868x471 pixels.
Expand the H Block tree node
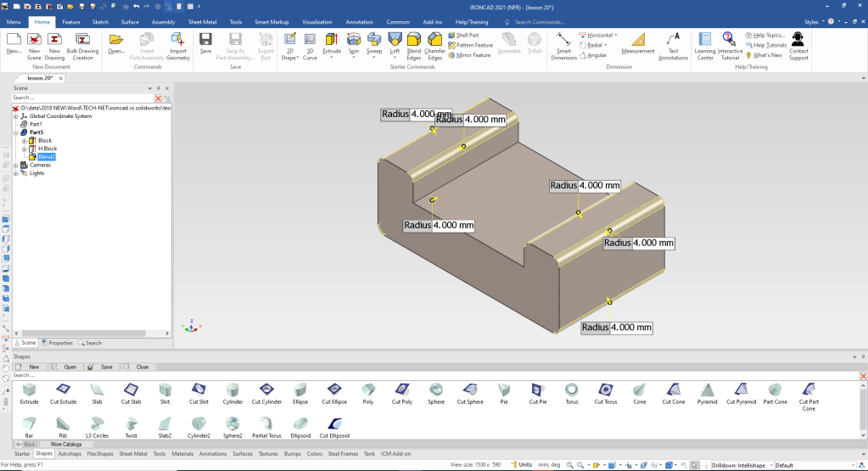pos(24,149)
